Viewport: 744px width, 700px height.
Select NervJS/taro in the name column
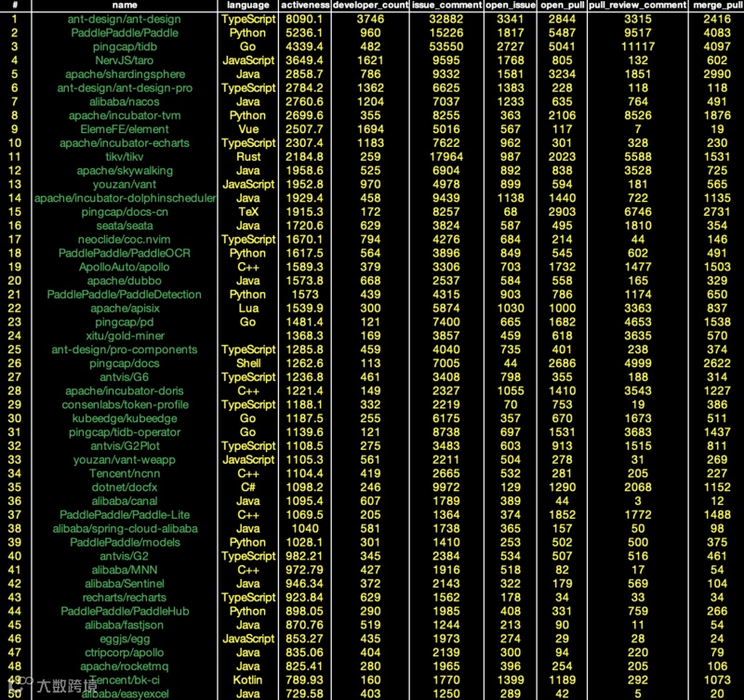tap(125, 60)
